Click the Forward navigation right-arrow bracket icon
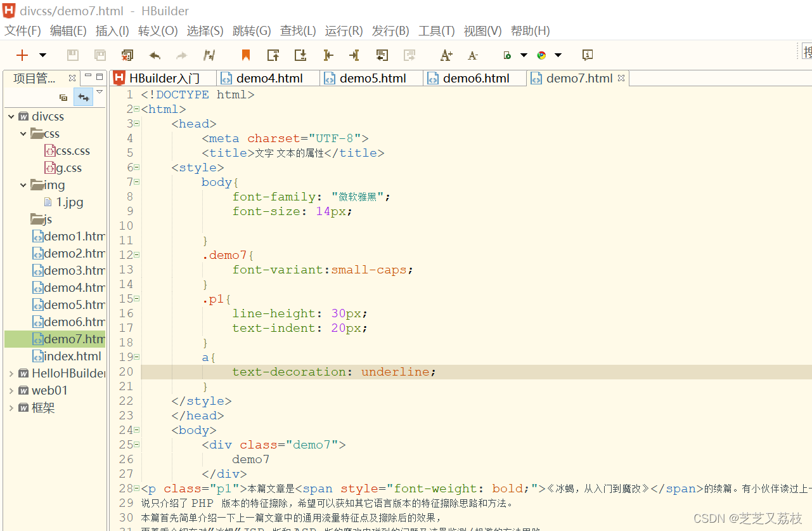This screenshot has height=531, width=812. (354, 55)
